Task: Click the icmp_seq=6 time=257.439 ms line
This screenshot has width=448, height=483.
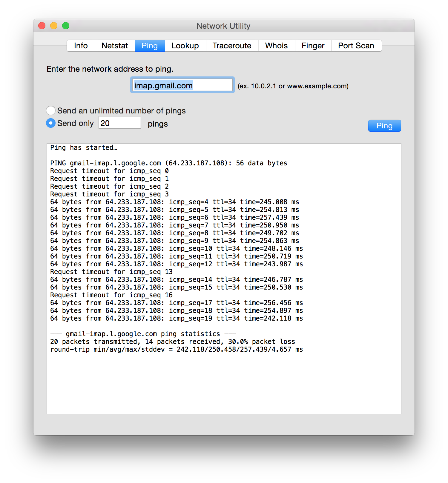Action: [174, 217]
